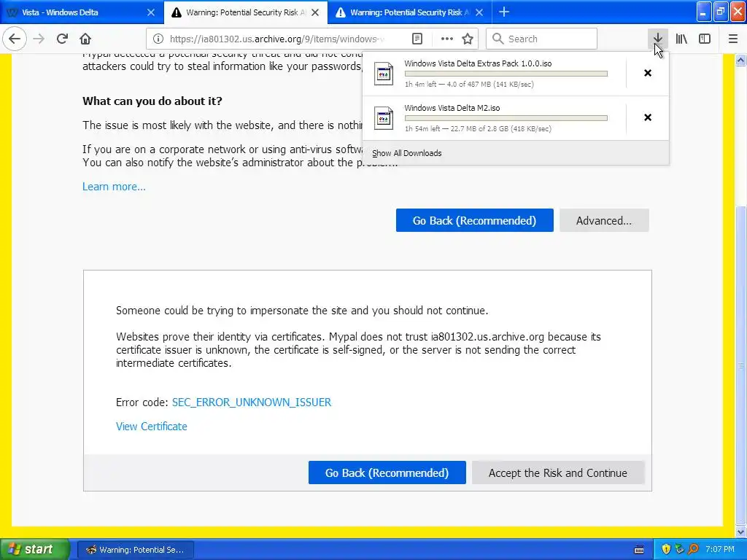Click the keyboard icon in taskbar
The height and width of the screenshot is (560, 747).
pyautogui.click(x=639, y=550)
